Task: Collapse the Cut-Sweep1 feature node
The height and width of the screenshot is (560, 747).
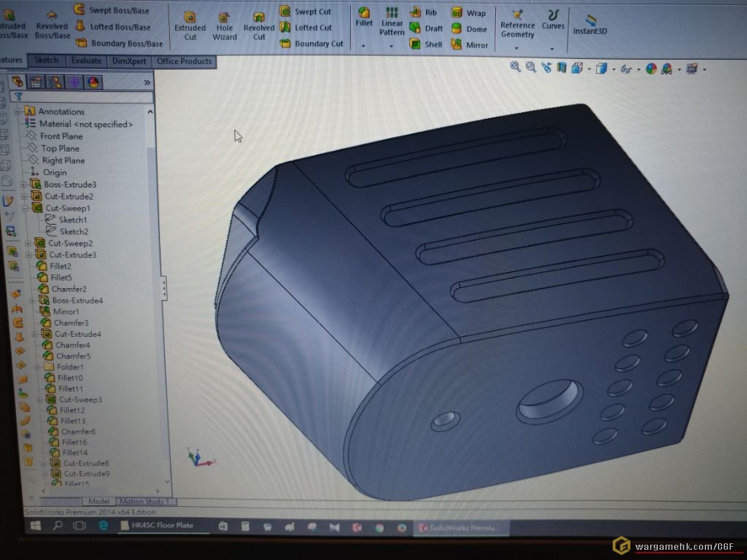Action: pyautogui.click(x=24, y=209)
